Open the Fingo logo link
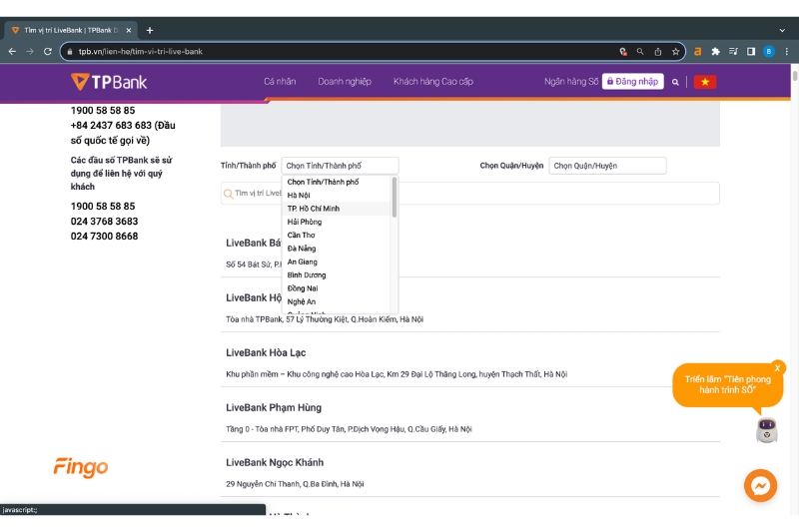Viewport: 799px width, 532px height. [x=81, y=467]
